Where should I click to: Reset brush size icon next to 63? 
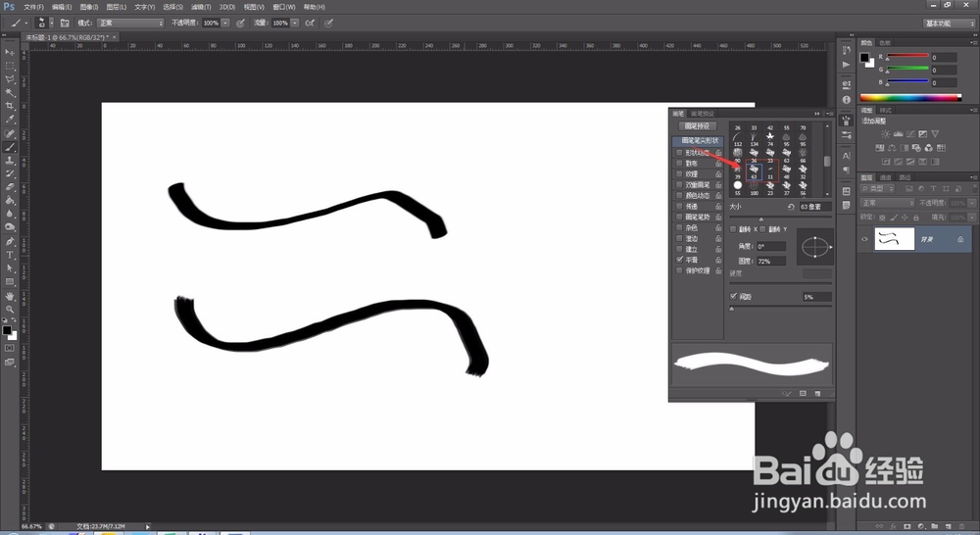791,207
